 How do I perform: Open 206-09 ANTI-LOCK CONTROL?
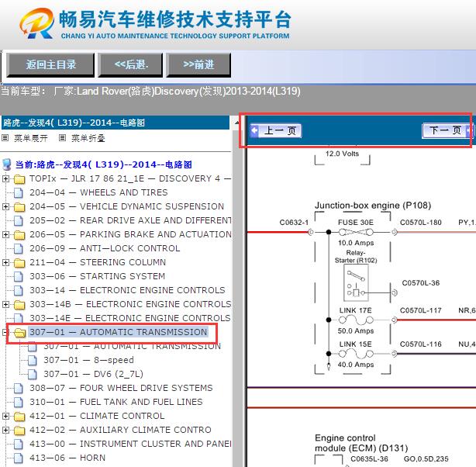[105, 248]
